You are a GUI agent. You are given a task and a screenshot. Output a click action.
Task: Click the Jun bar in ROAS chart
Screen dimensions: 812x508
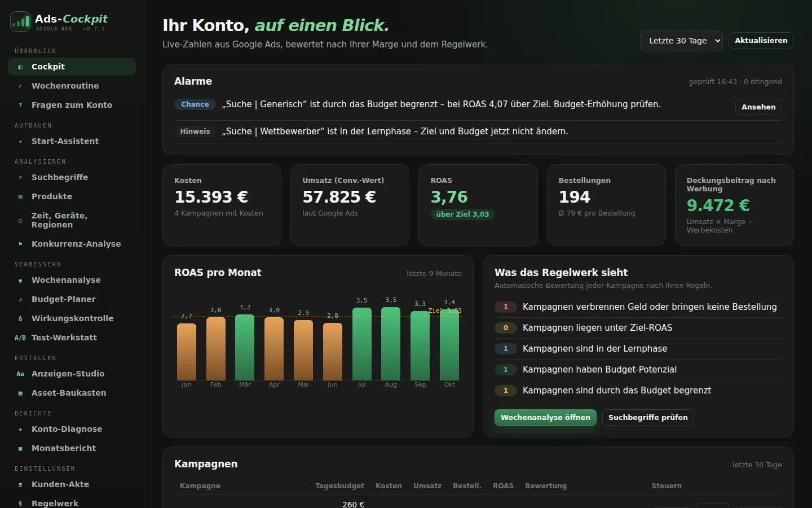[332, 351]
